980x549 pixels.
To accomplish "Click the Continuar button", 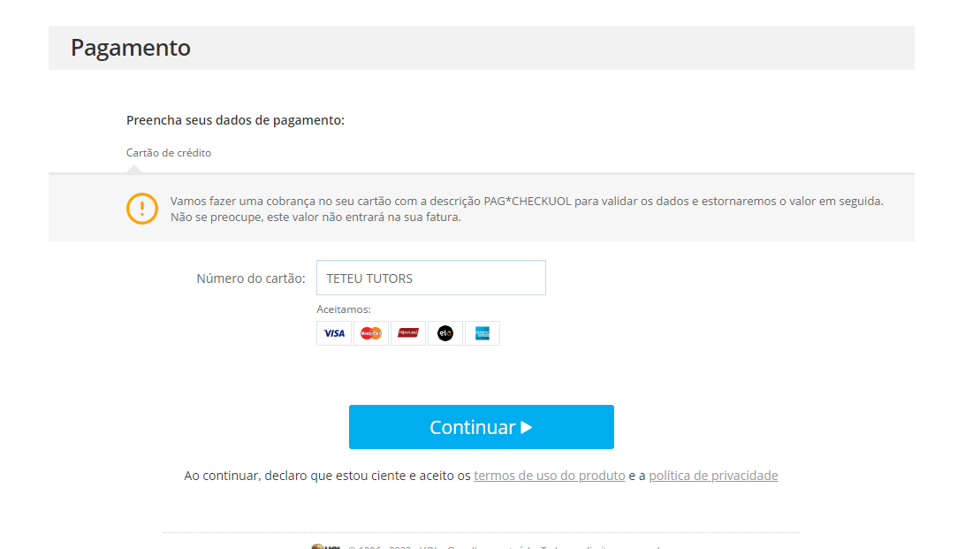I will click(482, 427).
